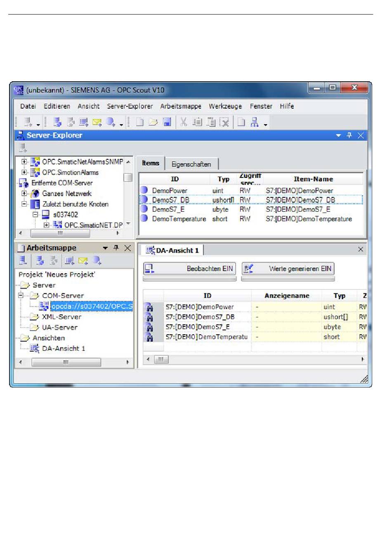Select DA-Ansicht 1 in the Ansichten tree

coord(64,348)
